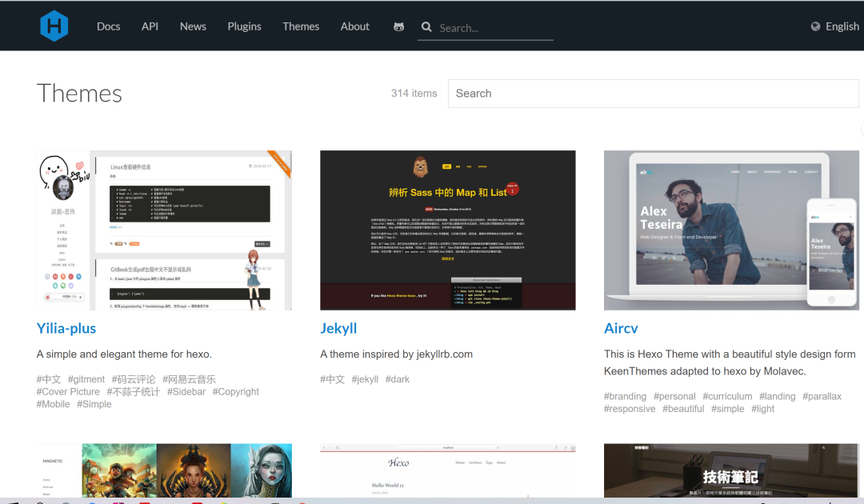The image size is (864, 504).
Task: Open the Yilia-plus theme link
Action: pos(66,328)
